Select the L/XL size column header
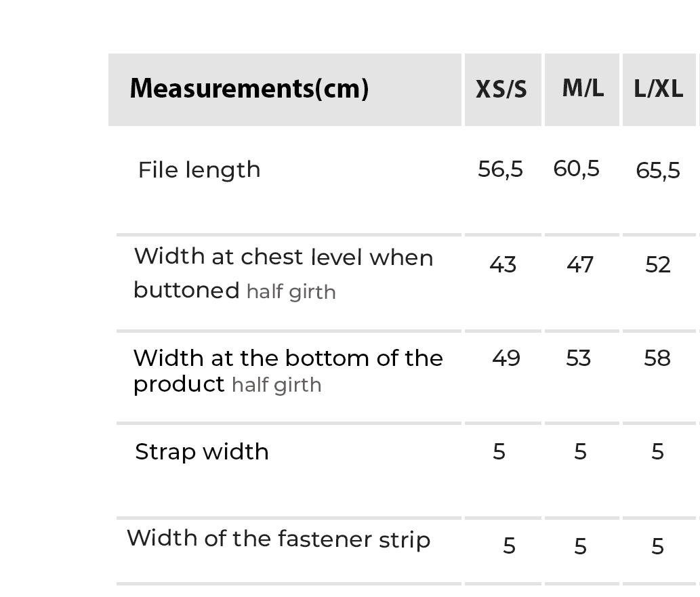This screenshot has height=597, width=700. pos(658,89)
